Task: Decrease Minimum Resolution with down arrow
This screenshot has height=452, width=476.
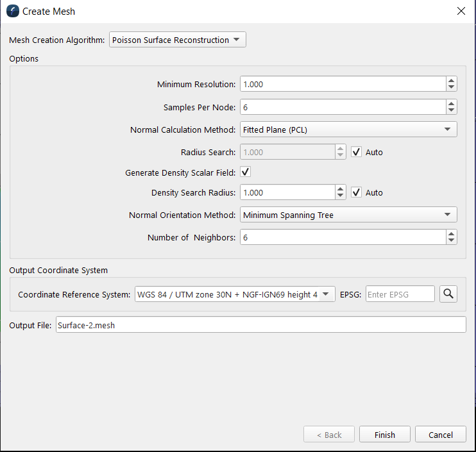Action: (x=452, y=87)
